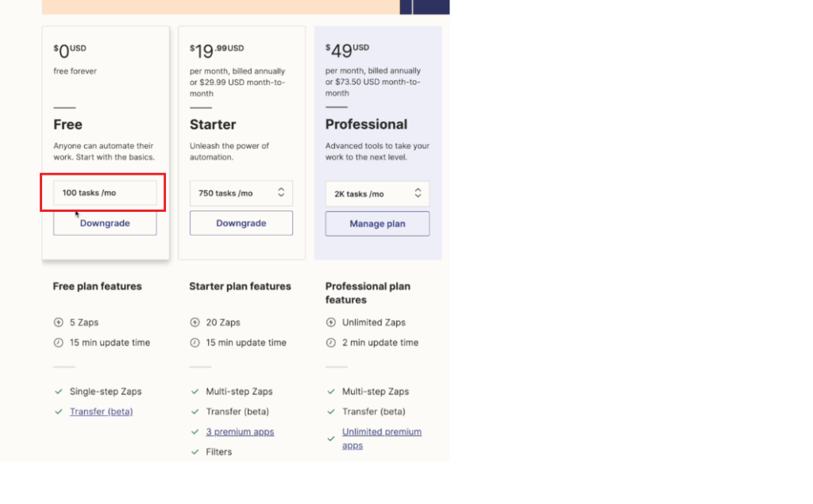Click the 20 Zaps text
The width and height of the screenshot is (813, 504).
click(x=223, y=322)
